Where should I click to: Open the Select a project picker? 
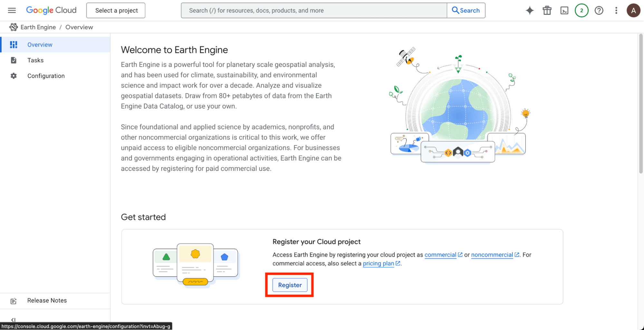click(116, 10)
